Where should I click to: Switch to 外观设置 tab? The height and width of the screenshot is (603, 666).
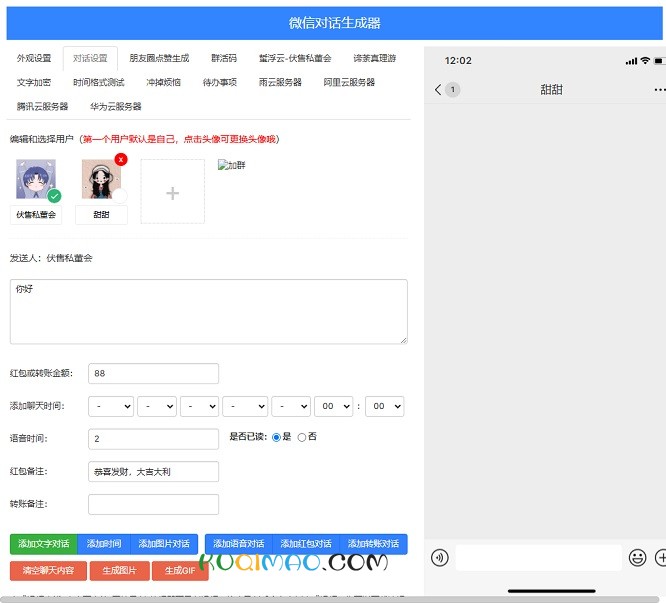tap(34, 58)
